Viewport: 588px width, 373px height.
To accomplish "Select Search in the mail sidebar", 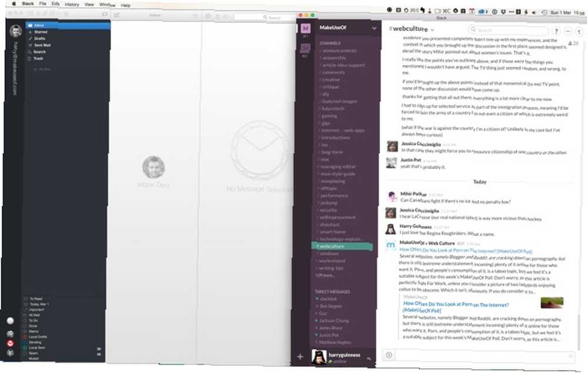I will (x=39, y=52).
